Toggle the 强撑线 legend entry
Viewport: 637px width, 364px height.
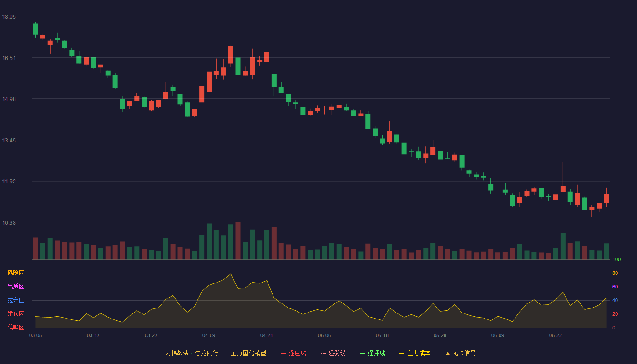(373, 353)
